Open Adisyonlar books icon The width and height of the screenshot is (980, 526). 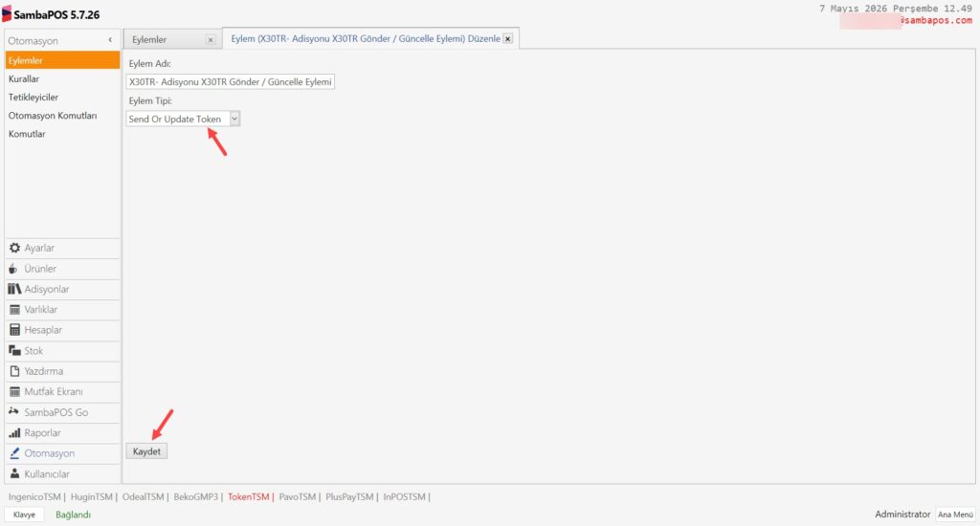[14, 289]
